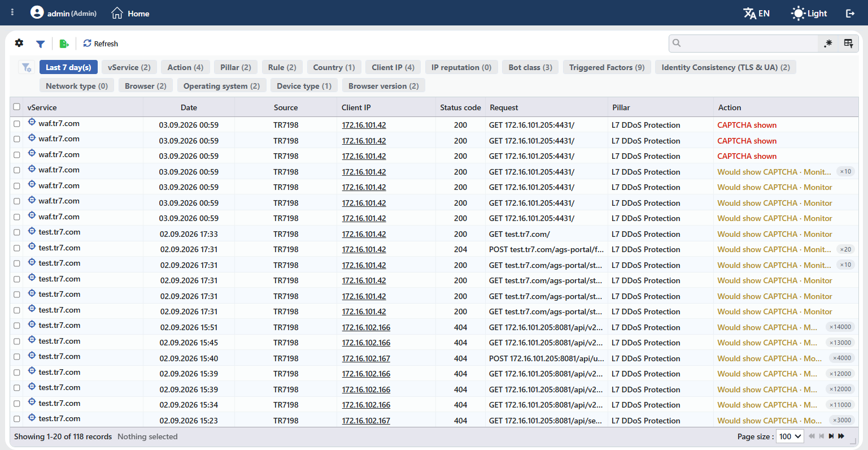Select checkbox for 02.09.2026 15:23 row
This screenshot has height=450, width=868.
coord(17,419)
